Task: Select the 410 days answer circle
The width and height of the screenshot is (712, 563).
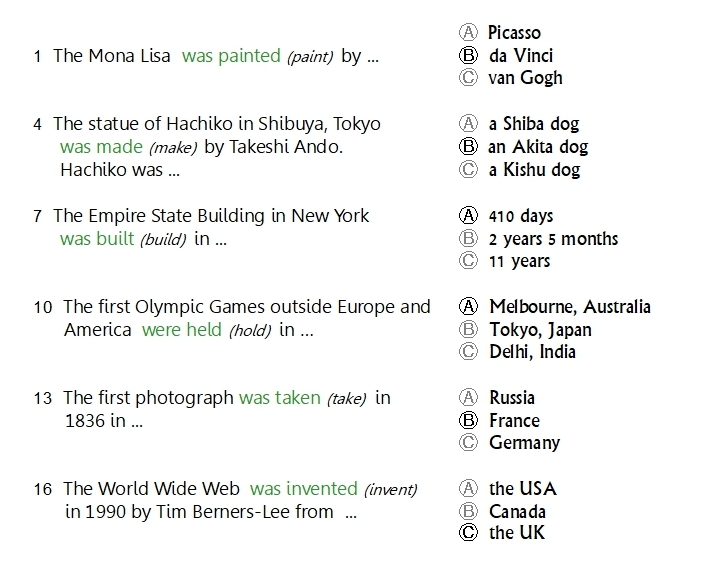Action: [467, 216]
